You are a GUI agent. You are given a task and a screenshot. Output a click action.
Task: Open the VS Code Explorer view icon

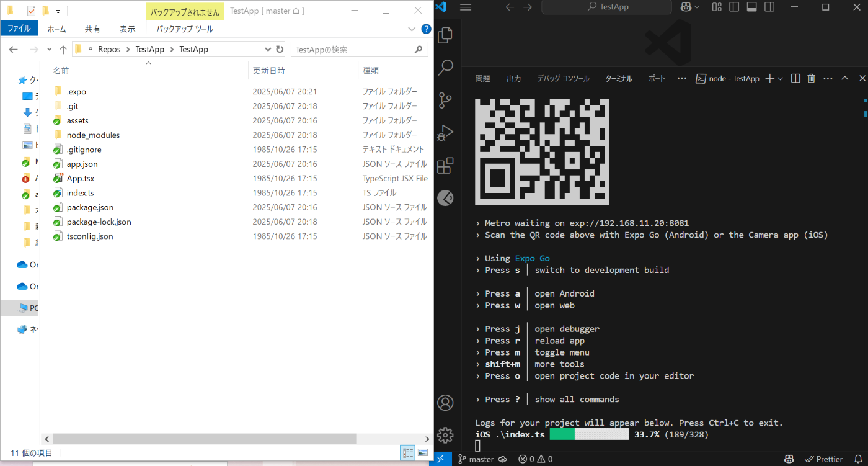(x=445, y=35)
